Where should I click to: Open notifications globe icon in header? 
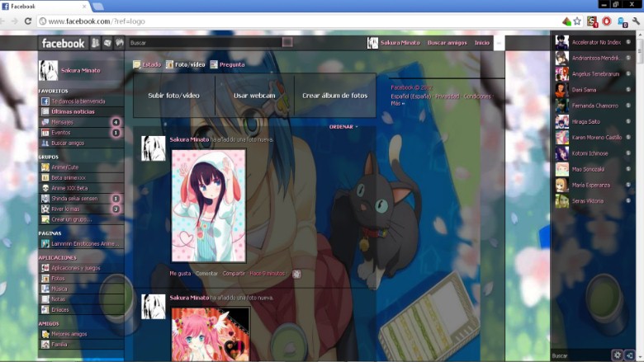click(x=119, y=43)
